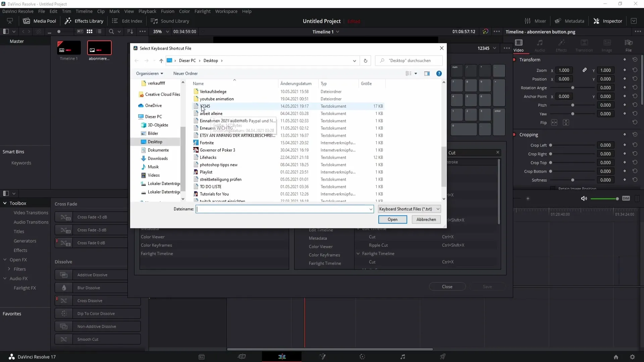The image size is (644, 362).
Task: Open the Effects Library panel
Action: click(84, 21)
